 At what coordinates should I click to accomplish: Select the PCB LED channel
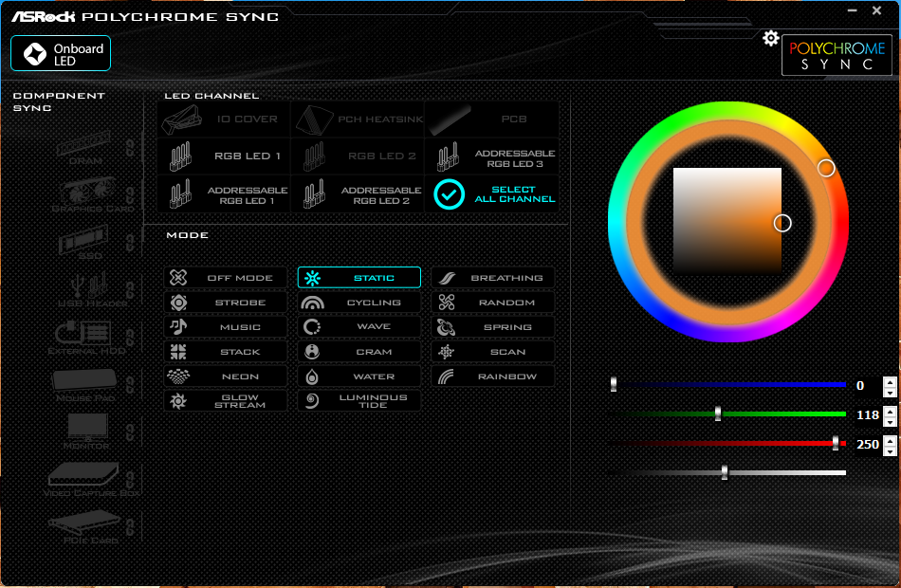click(491, 119)
